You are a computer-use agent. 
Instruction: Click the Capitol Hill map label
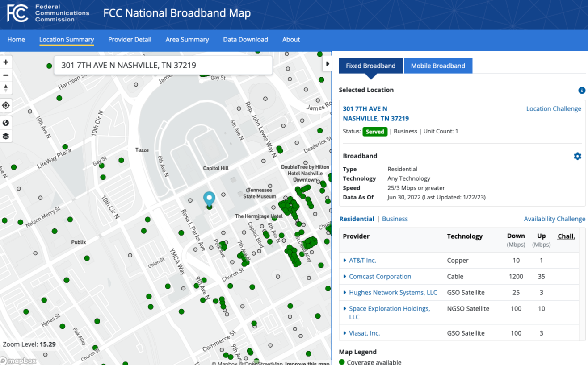(x=216, y=169)
